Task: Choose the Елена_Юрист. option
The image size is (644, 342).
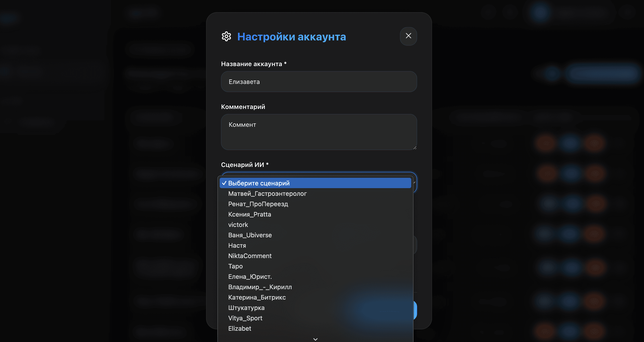Action: pos(315,276)
